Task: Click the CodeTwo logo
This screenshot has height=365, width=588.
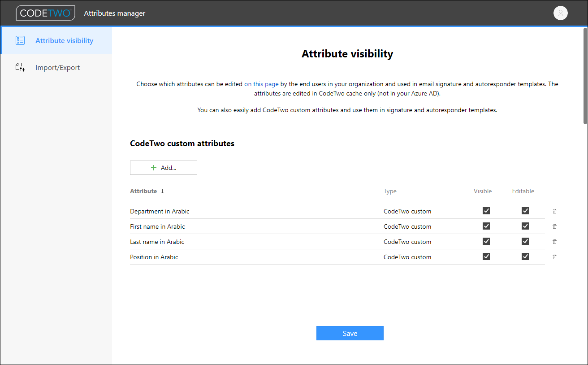Action: pos(45,13)
